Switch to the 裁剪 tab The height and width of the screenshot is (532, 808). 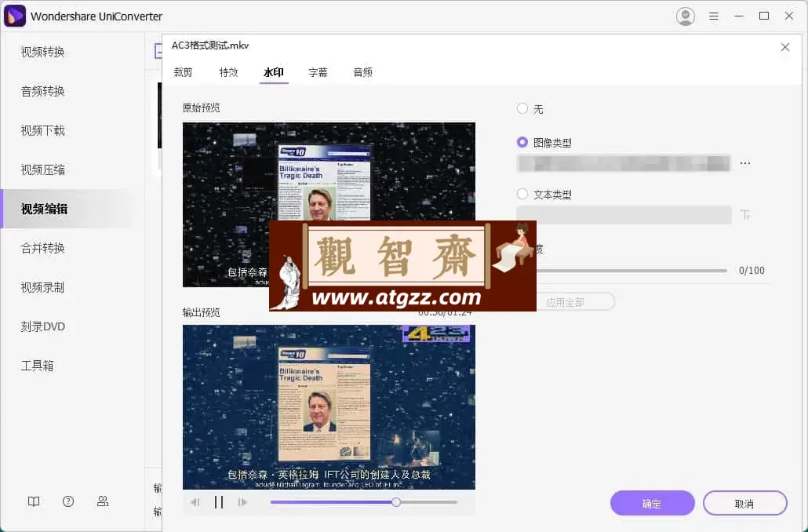click(x=183, y=72)
